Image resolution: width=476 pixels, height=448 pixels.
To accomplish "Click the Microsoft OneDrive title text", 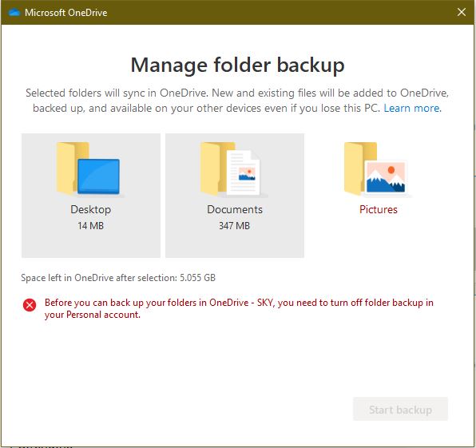I will tap(65, 13).
